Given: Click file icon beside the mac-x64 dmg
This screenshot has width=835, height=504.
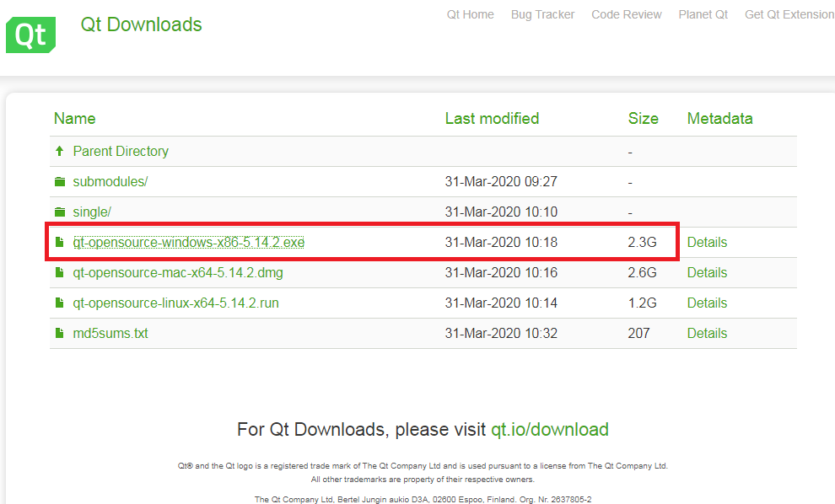Looking at the screenshot, I should coord(60,272).
